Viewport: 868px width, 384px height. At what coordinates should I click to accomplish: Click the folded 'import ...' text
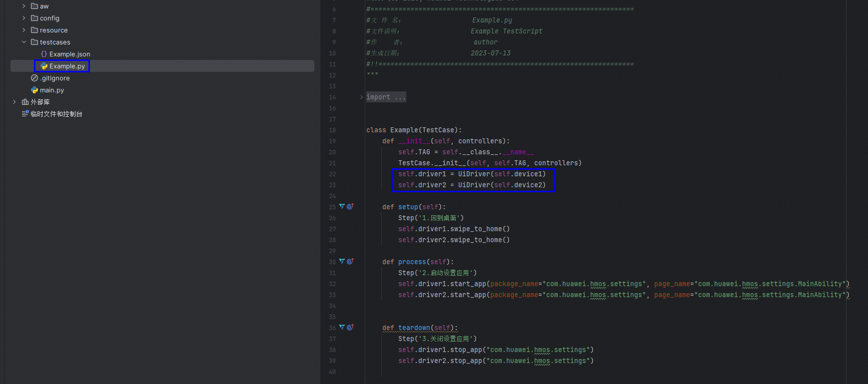coord(386,97)
